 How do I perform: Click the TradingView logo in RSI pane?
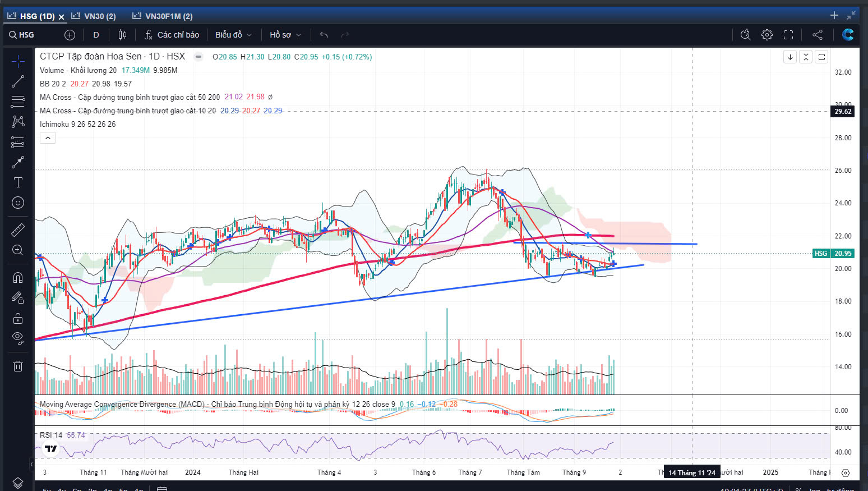pos(51,448)
